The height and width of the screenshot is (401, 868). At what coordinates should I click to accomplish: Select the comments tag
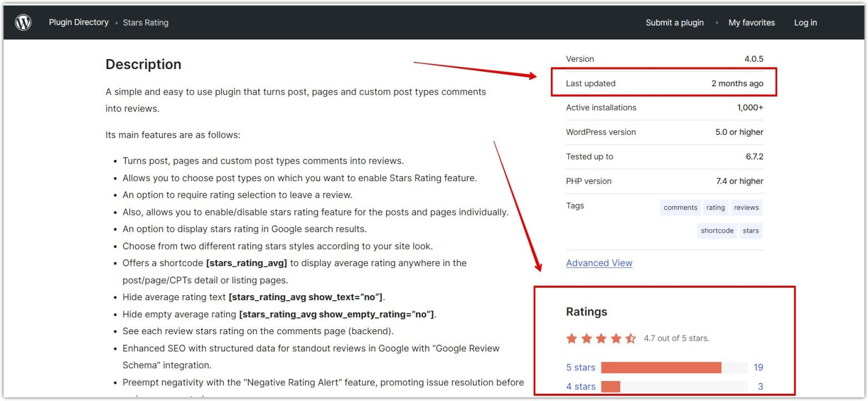coord(680,207)
